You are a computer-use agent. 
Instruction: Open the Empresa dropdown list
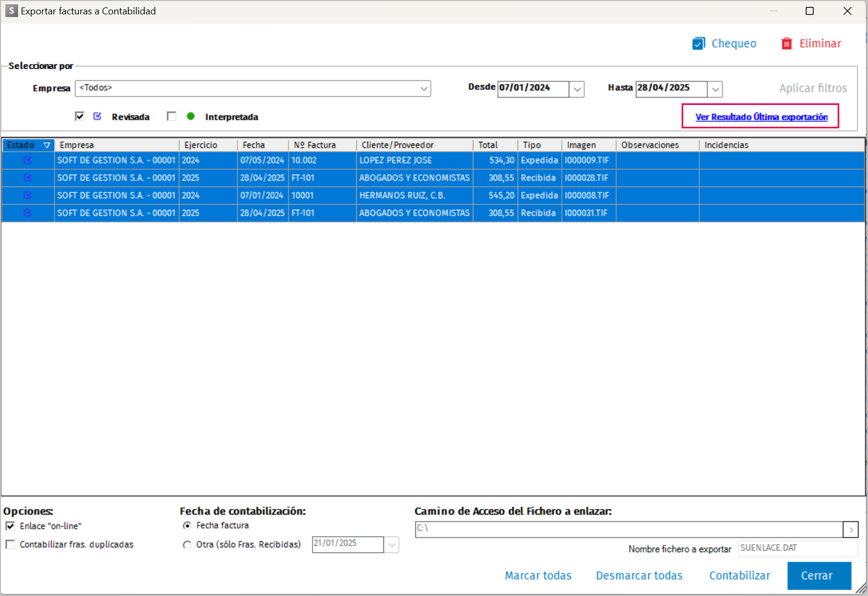424,88
